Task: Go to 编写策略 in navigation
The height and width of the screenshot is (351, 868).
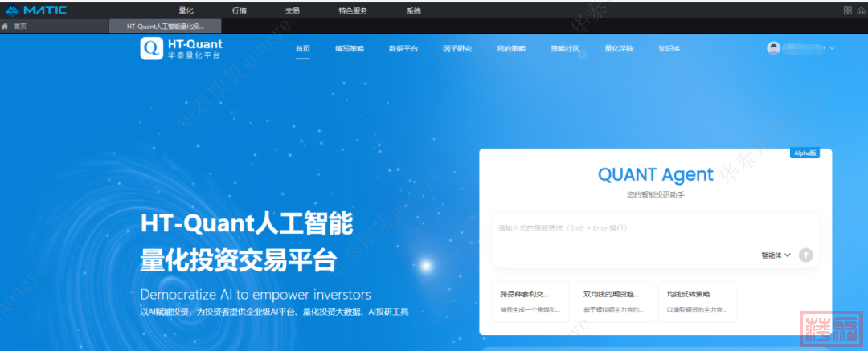Action: coord(350,48)
